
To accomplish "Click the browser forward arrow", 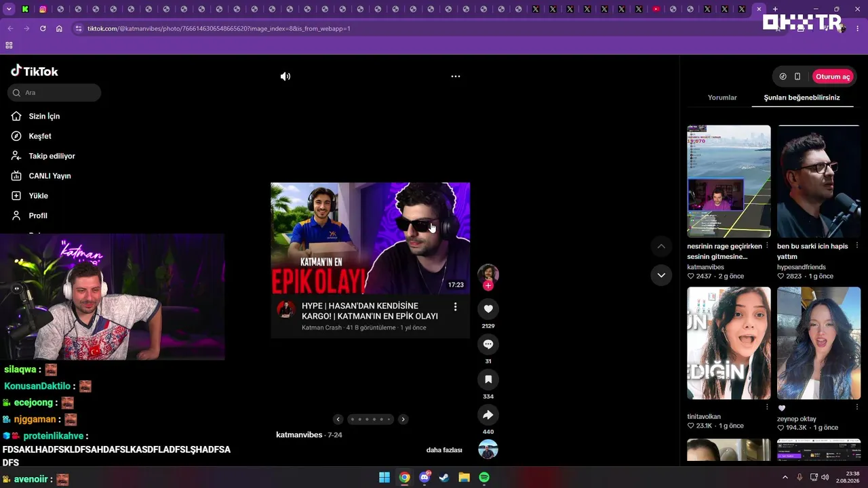I will click(x=26, y=28).
